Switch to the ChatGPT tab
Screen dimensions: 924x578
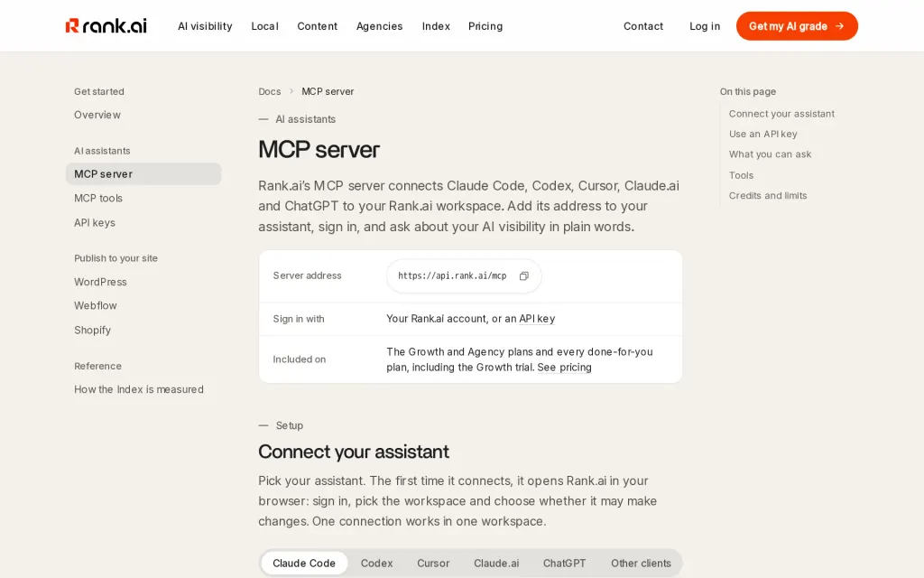click(565, 564)
